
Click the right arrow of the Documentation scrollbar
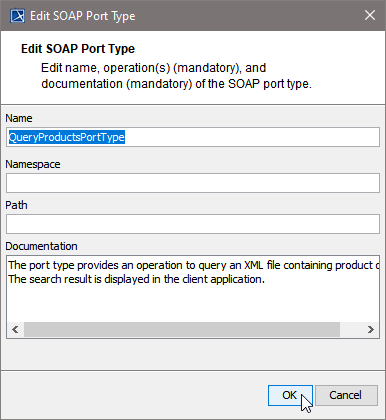[x=370, y=330]
